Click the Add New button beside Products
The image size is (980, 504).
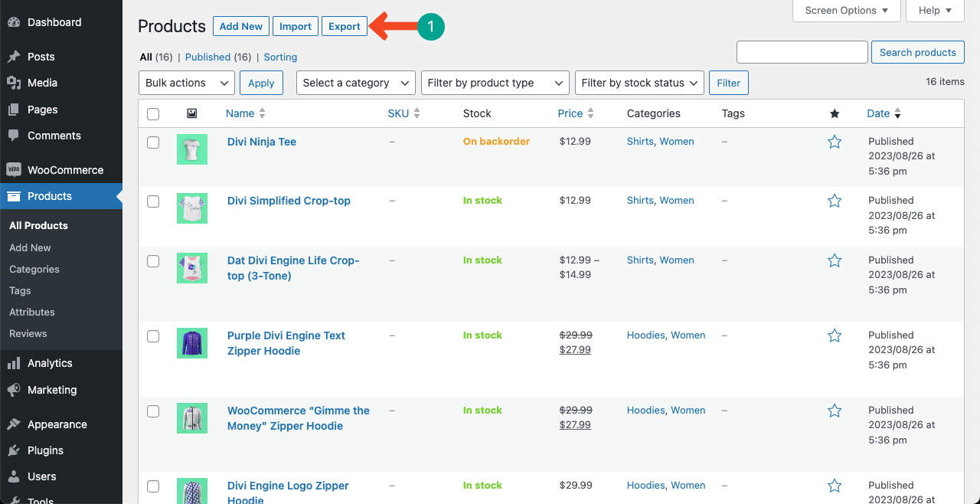click(x=241, y=26)
